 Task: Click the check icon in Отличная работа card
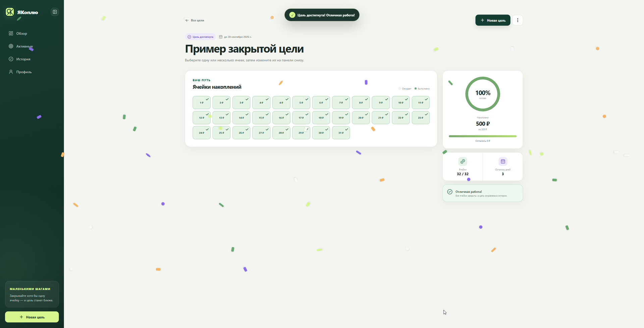coord(450,192)
